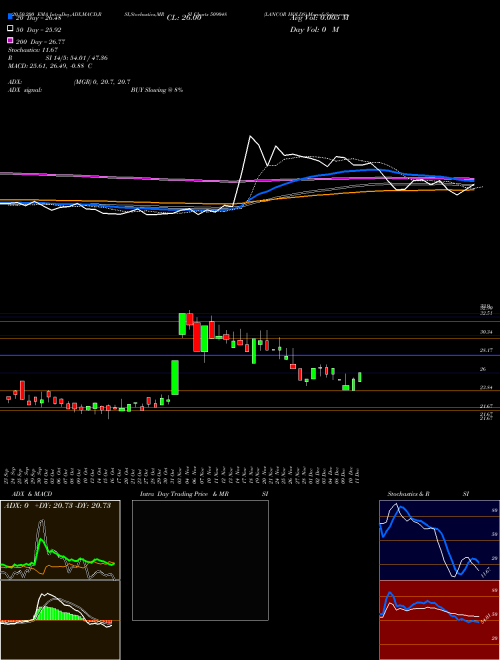Click the 23.84 price axis label
500x660 pixels.
[x=487, y=388]
